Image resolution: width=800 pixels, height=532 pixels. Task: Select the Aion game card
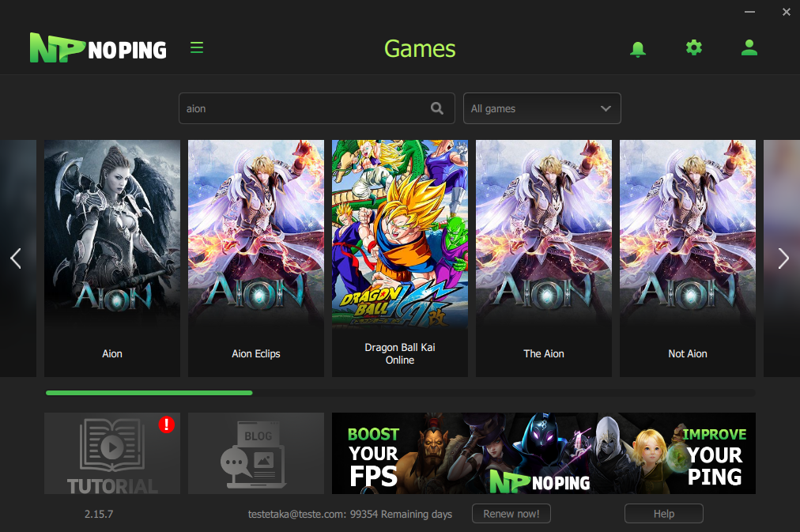tap(112, 258)
